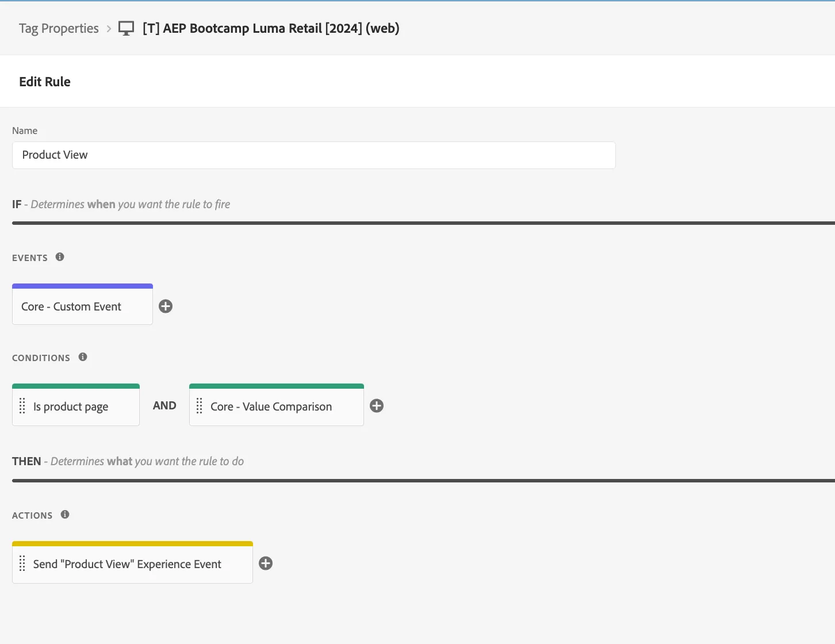
Task: Click the add condition plus icon
Action: [x=377, y=406]
